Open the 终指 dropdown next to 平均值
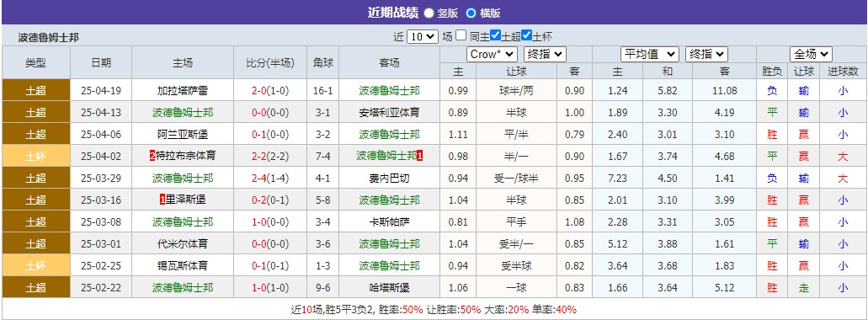This screenshot has height=320, width=868. click(706, 54)
